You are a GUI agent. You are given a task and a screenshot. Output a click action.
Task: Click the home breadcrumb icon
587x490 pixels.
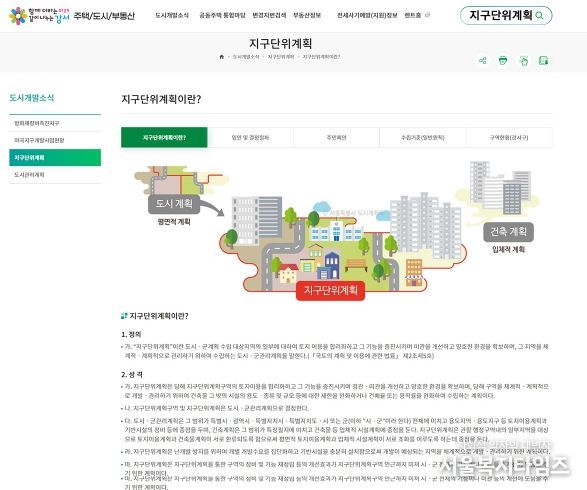[222, 57]
